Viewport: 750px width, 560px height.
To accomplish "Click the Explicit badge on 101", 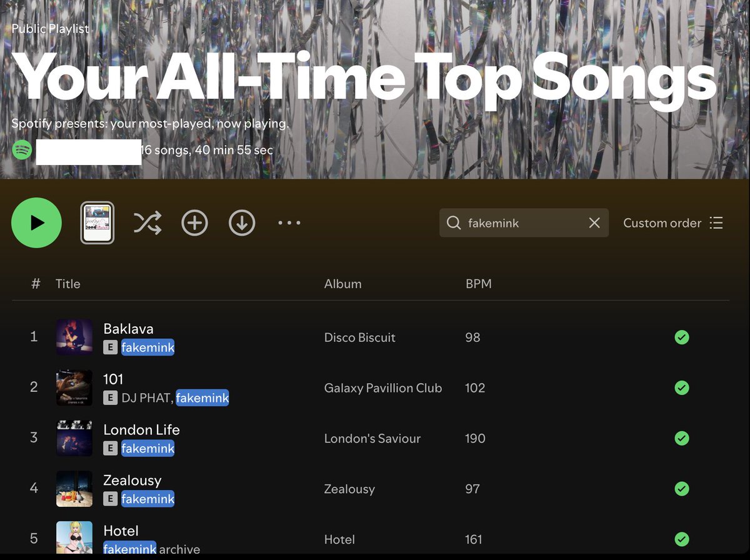I will coord(111,397).
